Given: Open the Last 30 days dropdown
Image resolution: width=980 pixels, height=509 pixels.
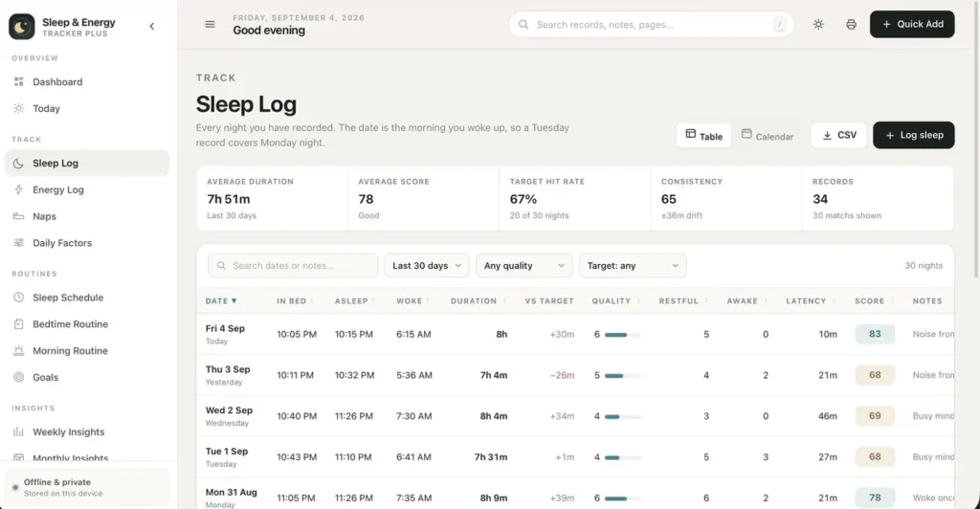Looking at the screenshot, I should pyautogui.click(x=426, y=265).
